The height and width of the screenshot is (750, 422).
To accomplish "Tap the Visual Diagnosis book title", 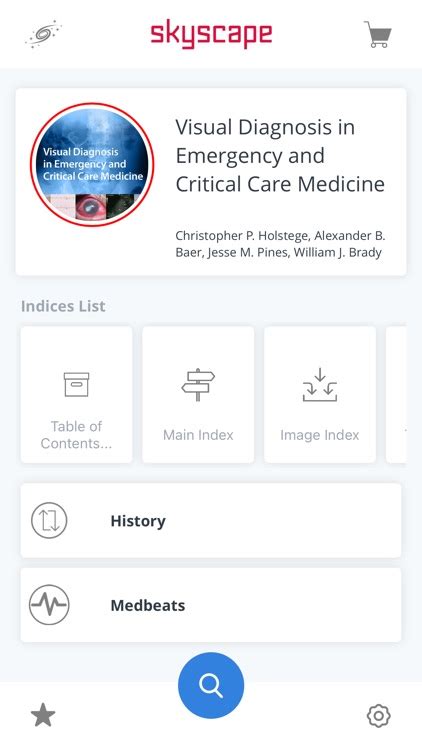I will 280,155.
